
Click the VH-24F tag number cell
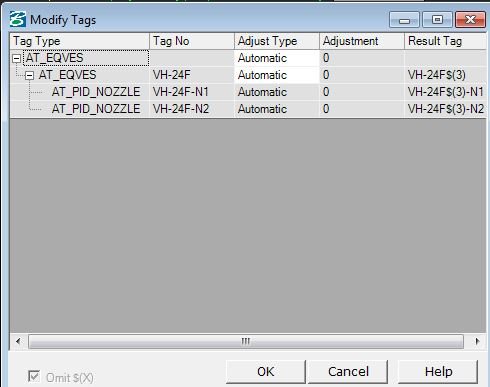192,75
